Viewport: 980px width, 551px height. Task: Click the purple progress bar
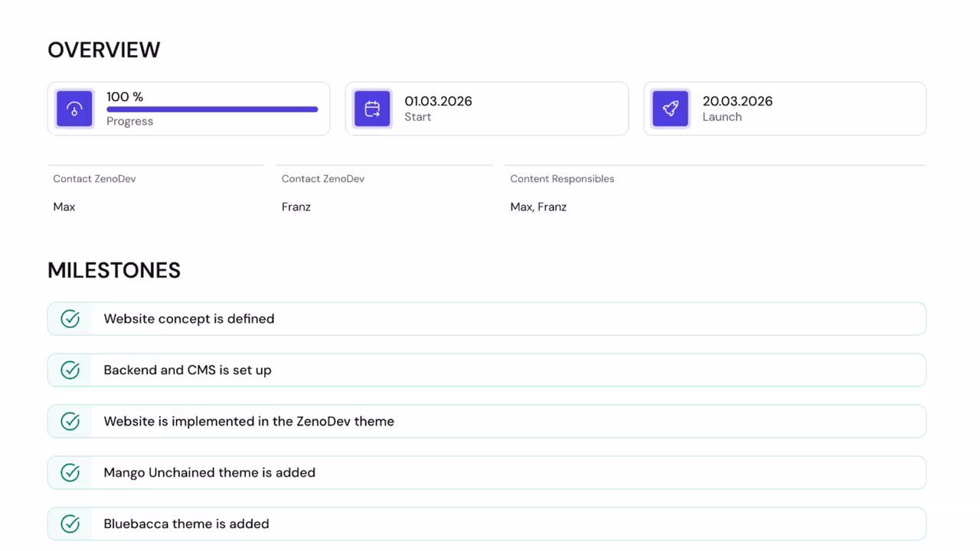point(212,109)
